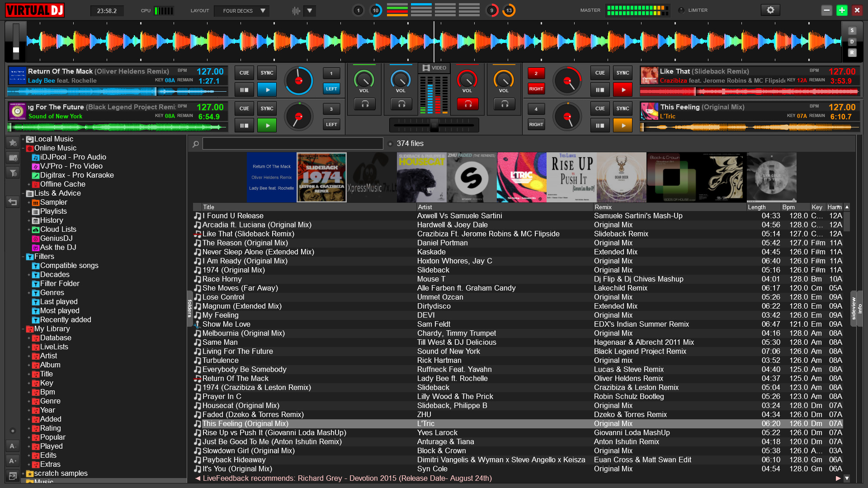Image resolution: width=868 pixels, height=488 pixels.
Task: Select deck 1 indicator in top bar
Action: click(x=358, y=10)
